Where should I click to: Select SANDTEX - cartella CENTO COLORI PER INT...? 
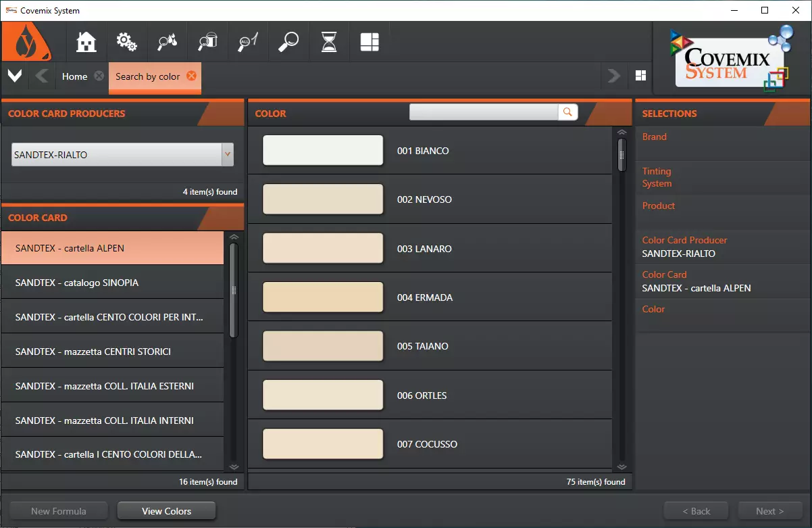click(112, 317)
